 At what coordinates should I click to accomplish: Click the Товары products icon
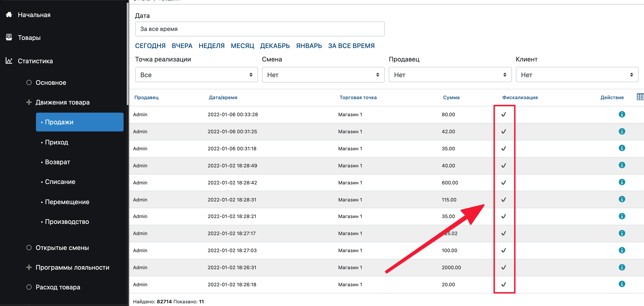[x=9, y=37]
